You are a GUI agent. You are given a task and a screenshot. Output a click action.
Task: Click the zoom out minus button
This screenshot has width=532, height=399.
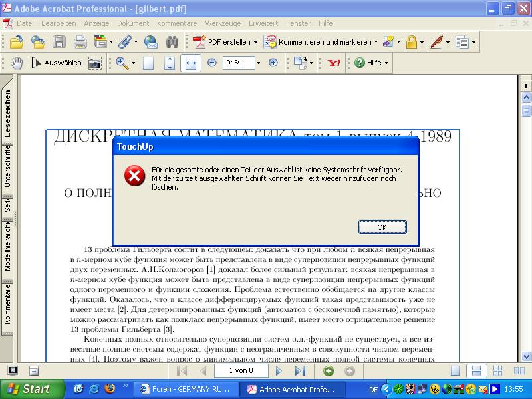tap(212, 63)
